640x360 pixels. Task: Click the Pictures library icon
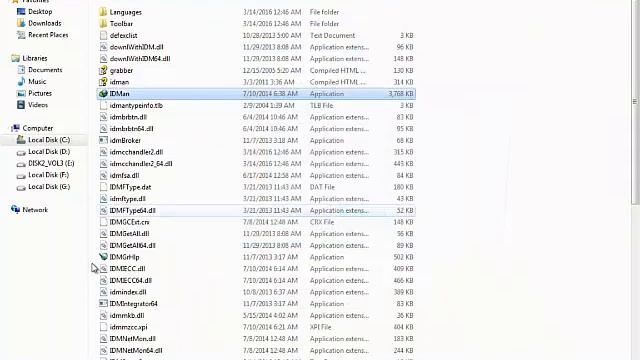point(21,93)
